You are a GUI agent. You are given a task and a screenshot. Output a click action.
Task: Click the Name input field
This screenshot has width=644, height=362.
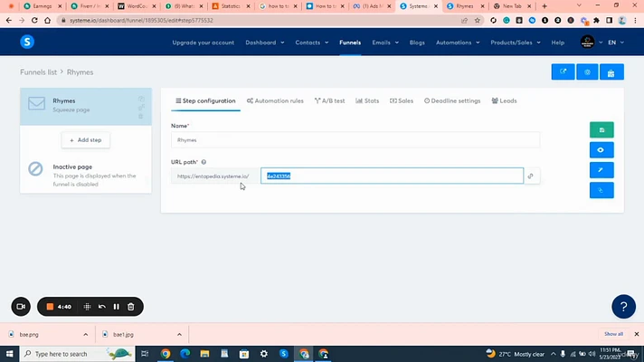(x=355, y=140)
